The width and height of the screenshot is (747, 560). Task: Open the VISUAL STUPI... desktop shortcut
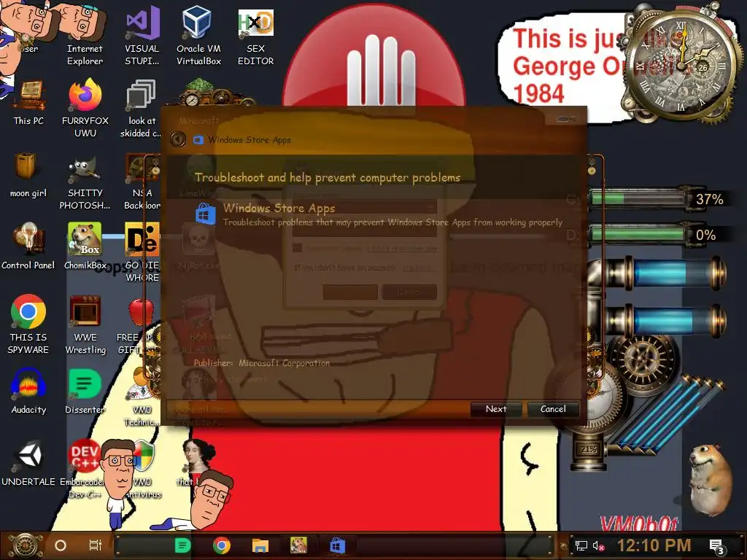(x=142, y=36)
